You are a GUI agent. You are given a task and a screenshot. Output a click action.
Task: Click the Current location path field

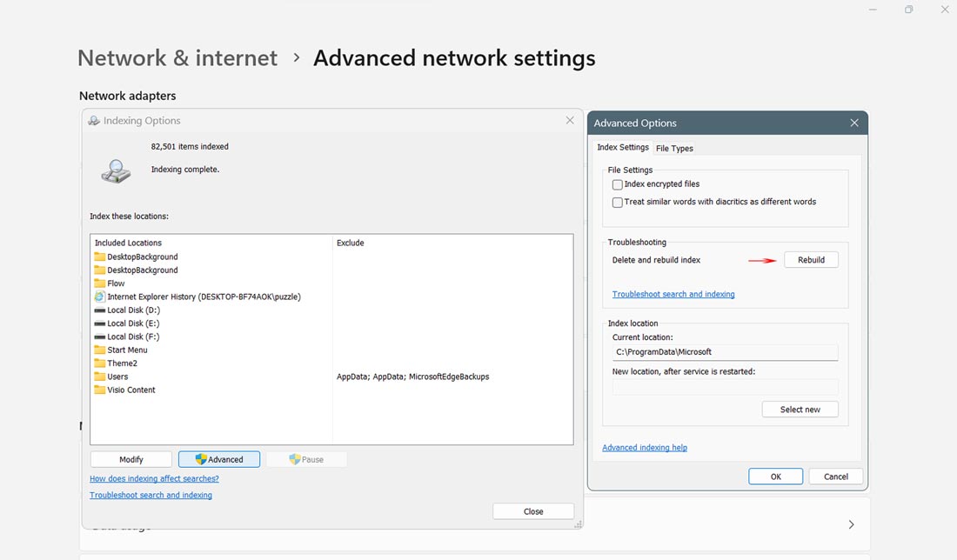(724, 352)
